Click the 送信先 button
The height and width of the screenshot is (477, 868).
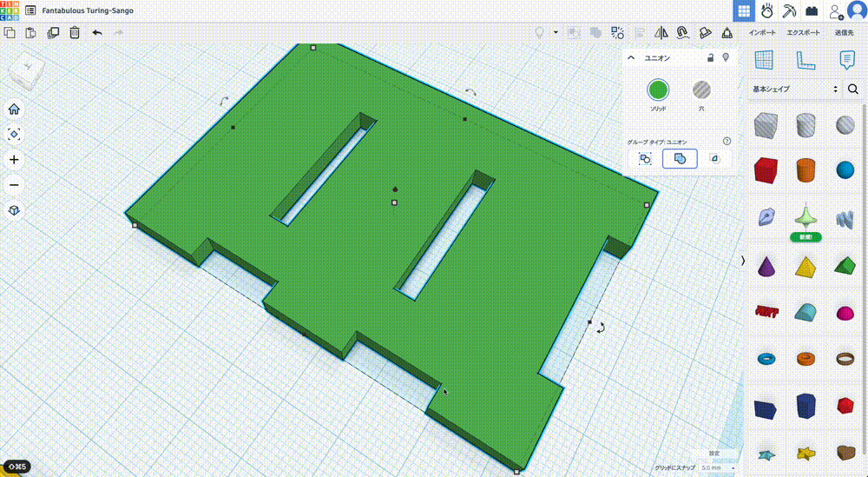pos(844,33)
